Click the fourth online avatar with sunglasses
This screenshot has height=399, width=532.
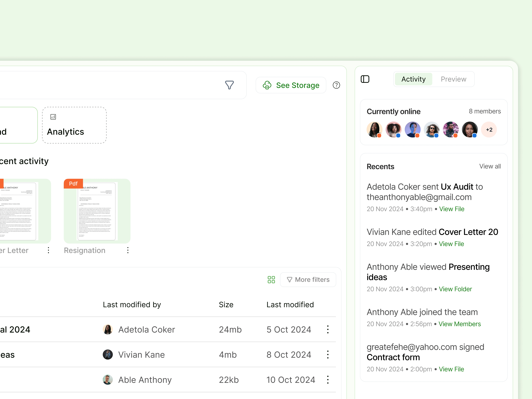tap(432, 130)
